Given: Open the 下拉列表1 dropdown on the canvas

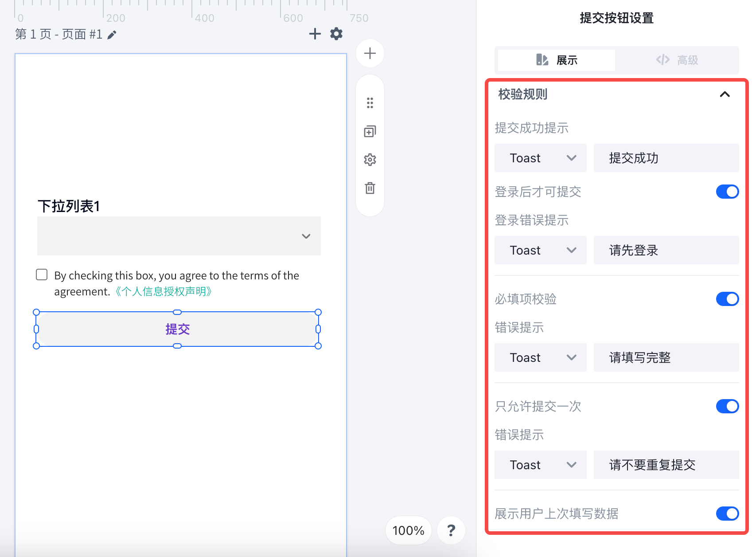Looking at the screenshot, I should (x=179, y=236).
